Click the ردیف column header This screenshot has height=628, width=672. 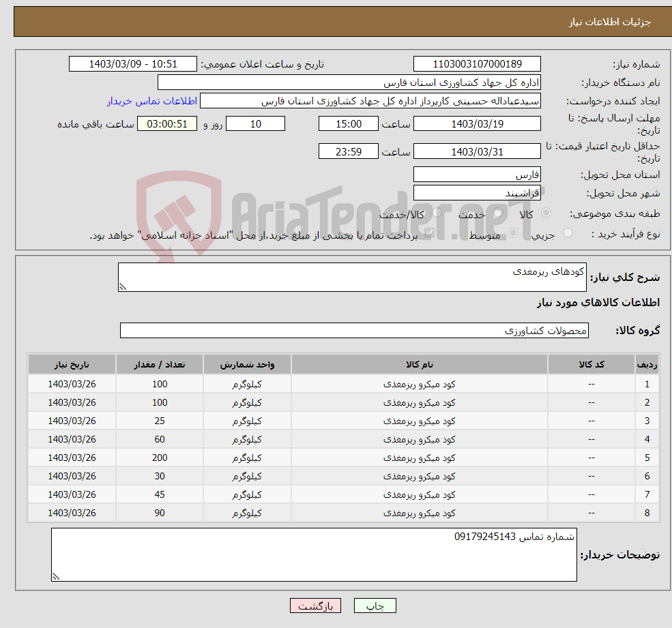coord(647,365)
